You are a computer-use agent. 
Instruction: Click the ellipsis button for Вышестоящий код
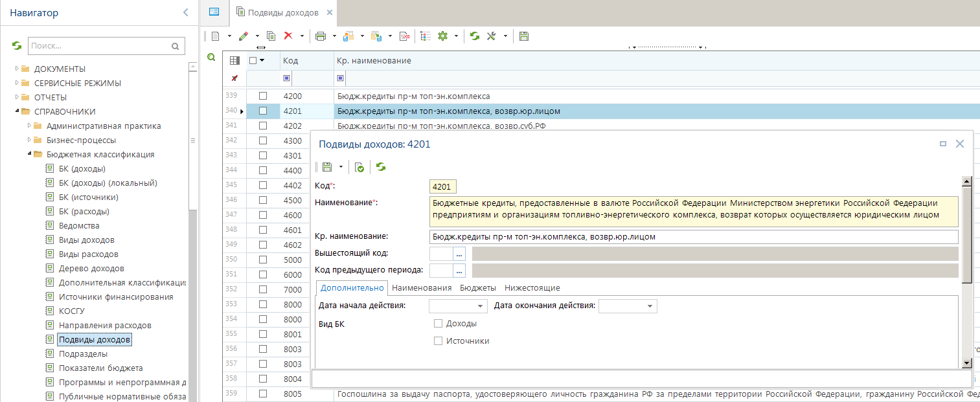point(460,254)
